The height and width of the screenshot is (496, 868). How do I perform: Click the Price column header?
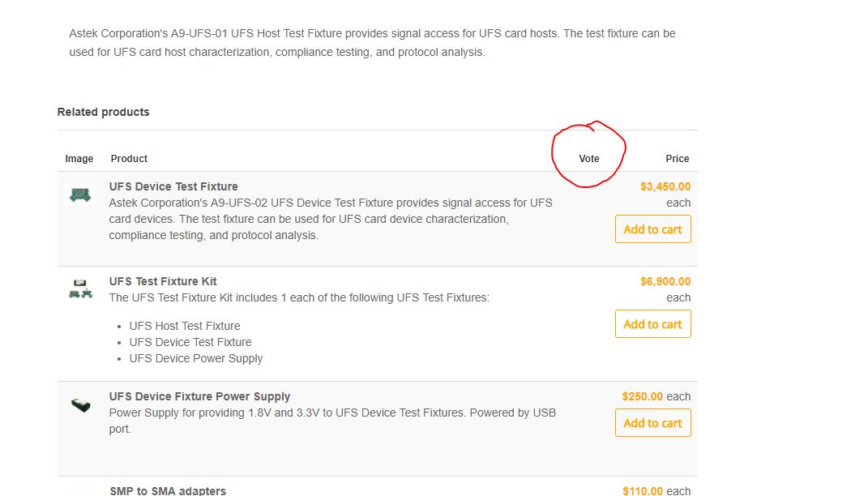pos(678,159)
